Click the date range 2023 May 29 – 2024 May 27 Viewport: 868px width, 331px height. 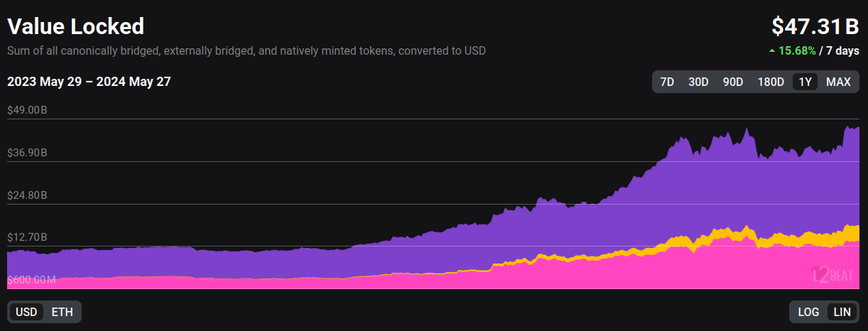[x=89, y=82]
